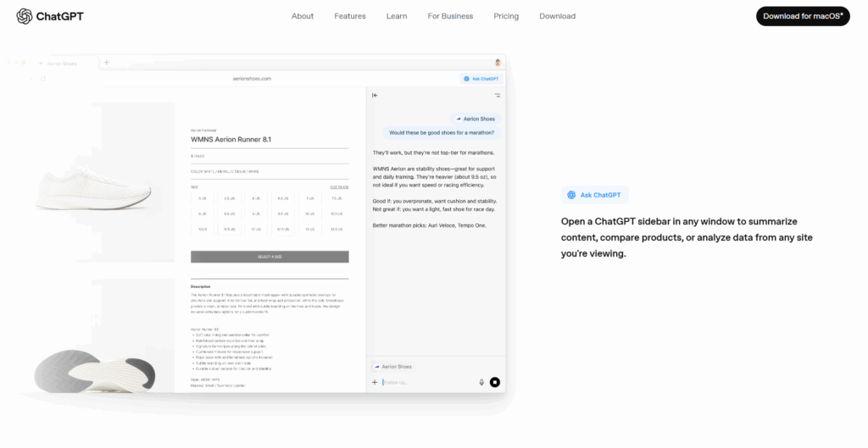Open the Pricing nav item
Screen dimensions: 868x448
coord(506,16)
